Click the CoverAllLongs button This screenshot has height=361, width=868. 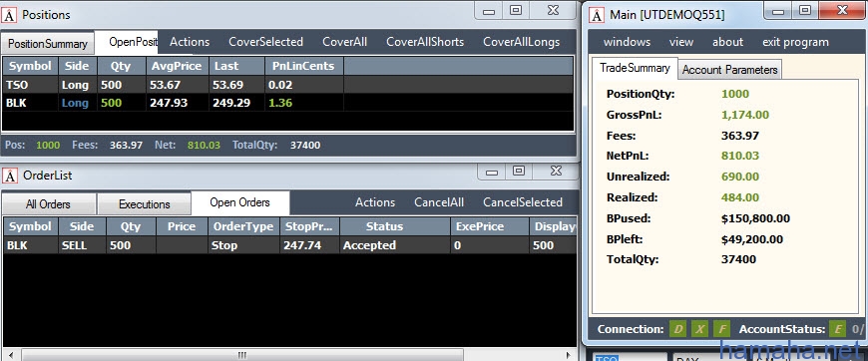click(x=521, y=42)
